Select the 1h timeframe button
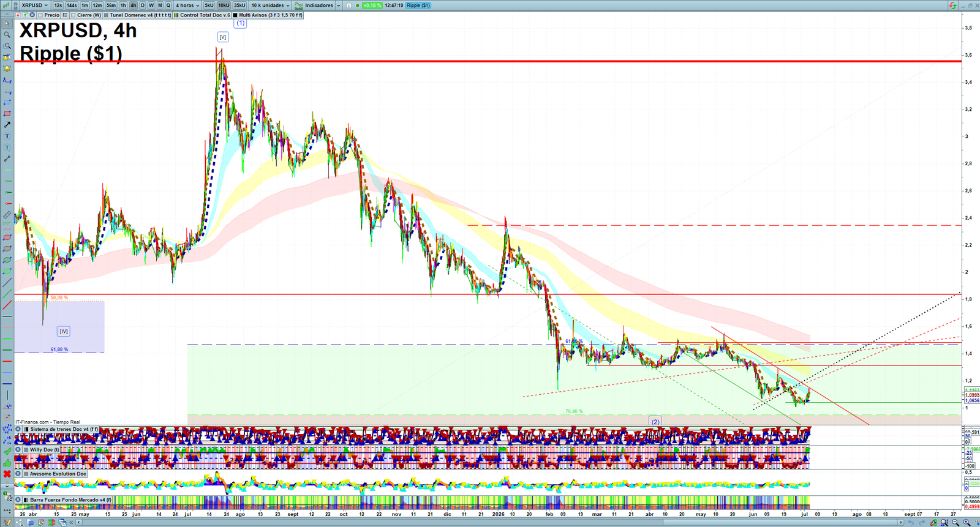The image size is (980, 527). [123, 6]
